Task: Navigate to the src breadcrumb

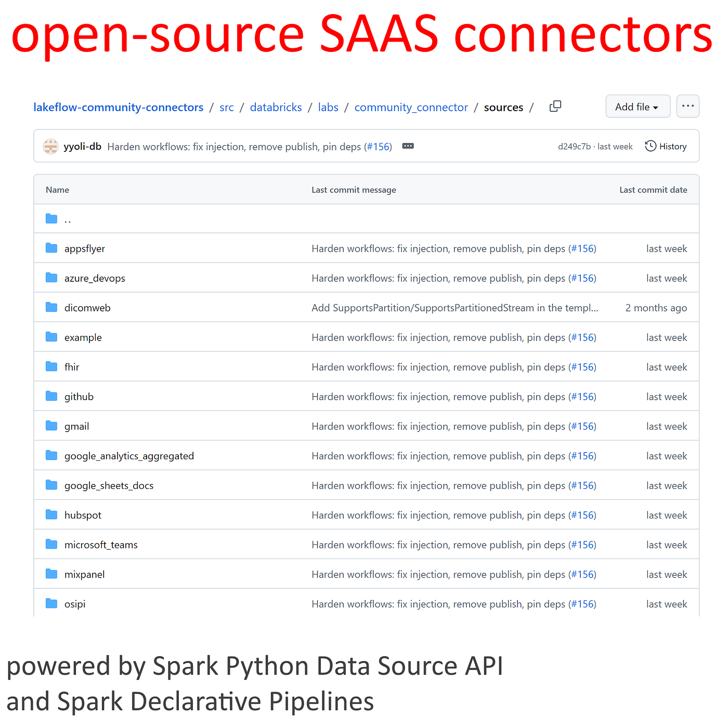Action: coord(227,107)
